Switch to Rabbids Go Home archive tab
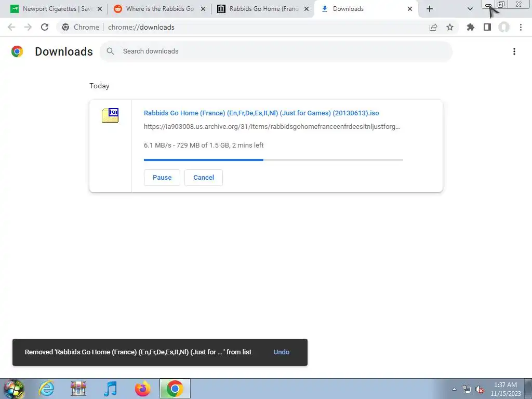This screenshot has width=532, height=399. [262, 9]
